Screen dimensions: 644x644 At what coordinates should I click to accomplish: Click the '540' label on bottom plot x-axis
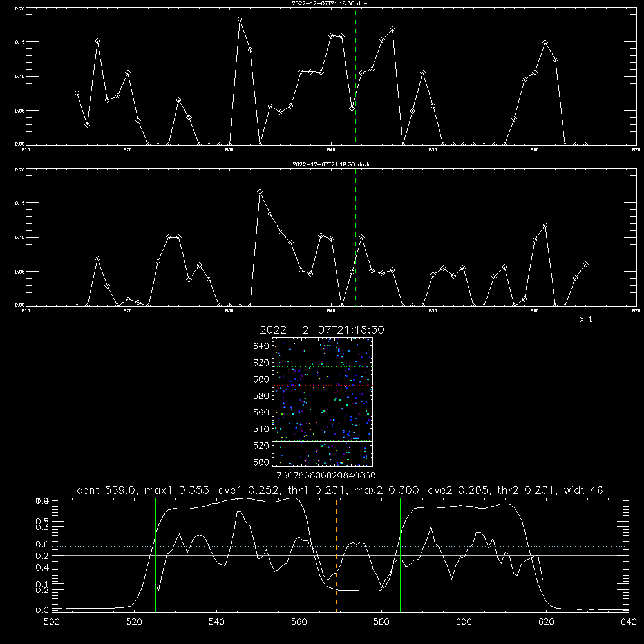(216, 622)
